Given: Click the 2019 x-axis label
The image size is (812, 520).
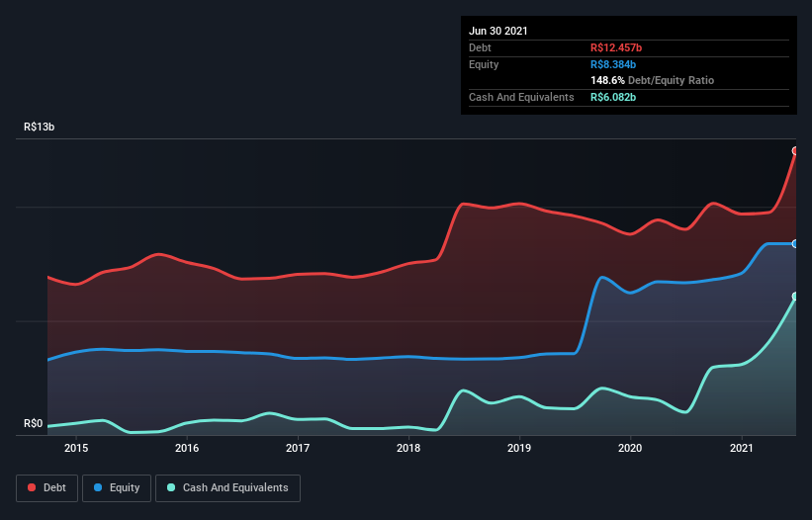Looking at the screenshot, I should 519,448.
